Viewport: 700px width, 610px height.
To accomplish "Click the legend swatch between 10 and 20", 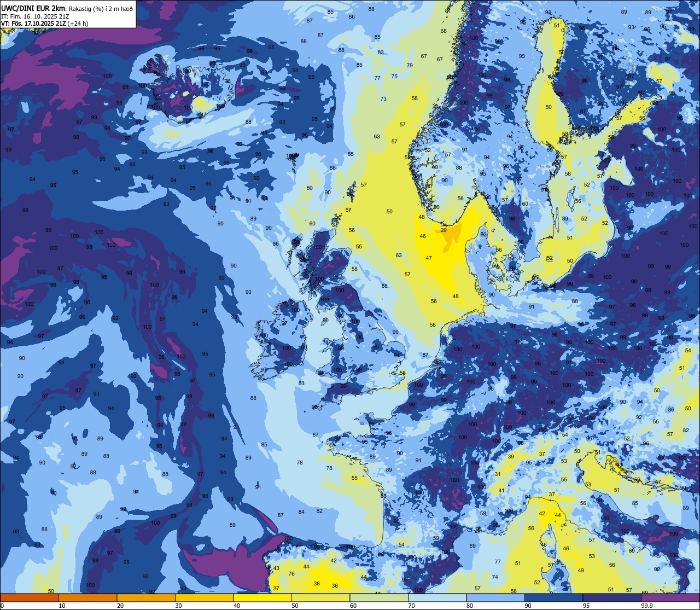I will click(x=87, y=597).
